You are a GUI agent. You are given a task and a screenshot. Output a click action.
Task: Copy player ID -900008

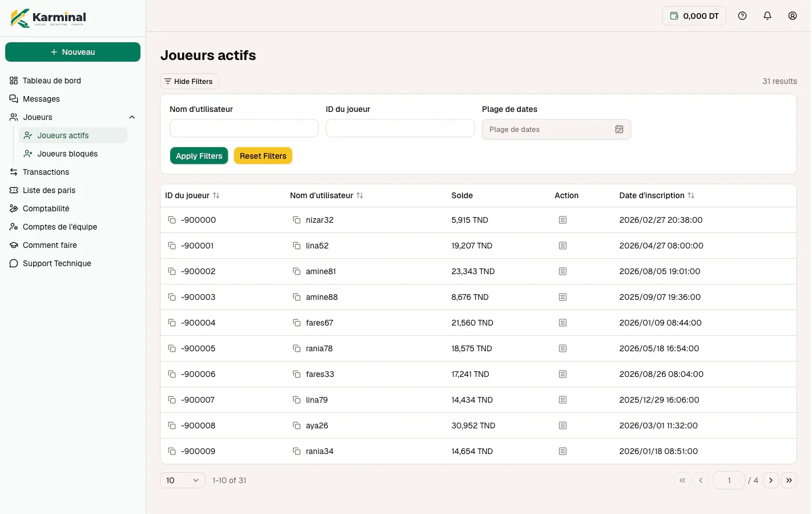pyautogui.click(x=172, y=425)
